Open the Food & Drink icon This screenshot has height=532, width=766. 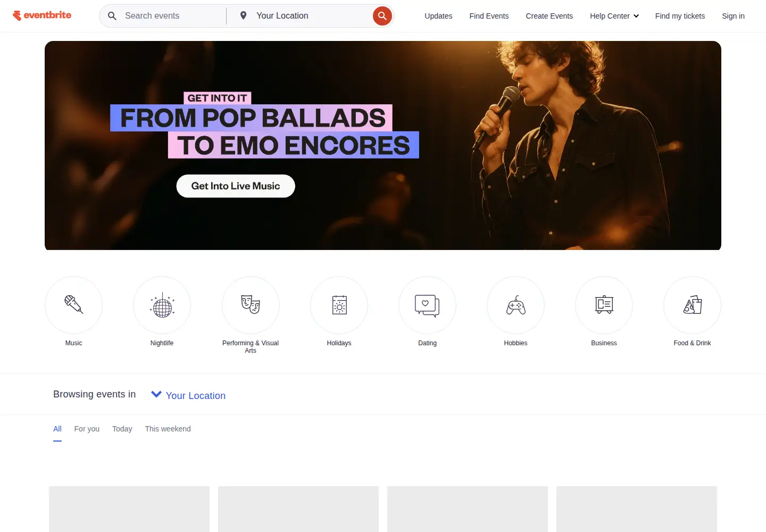(x=692, y=305)
